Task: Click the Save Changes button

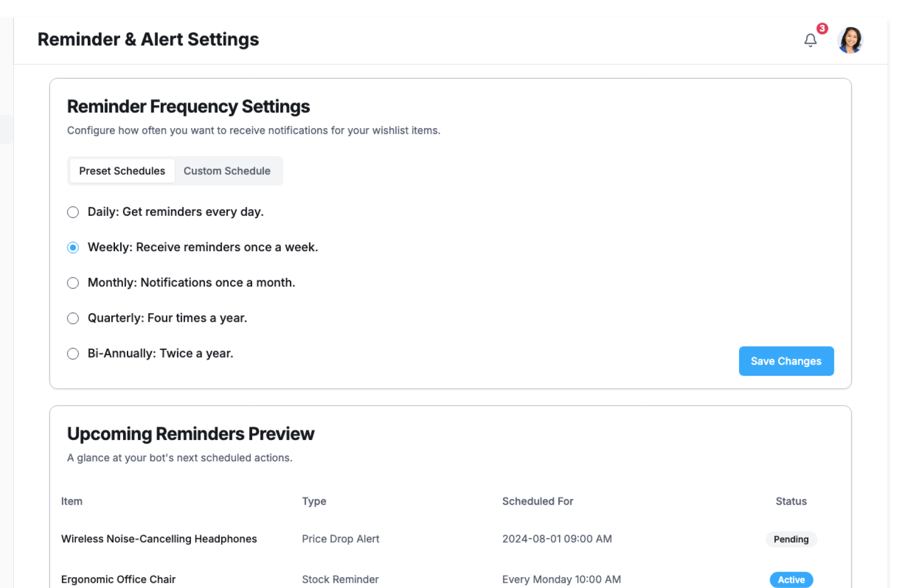Action: tap(786, 361)
